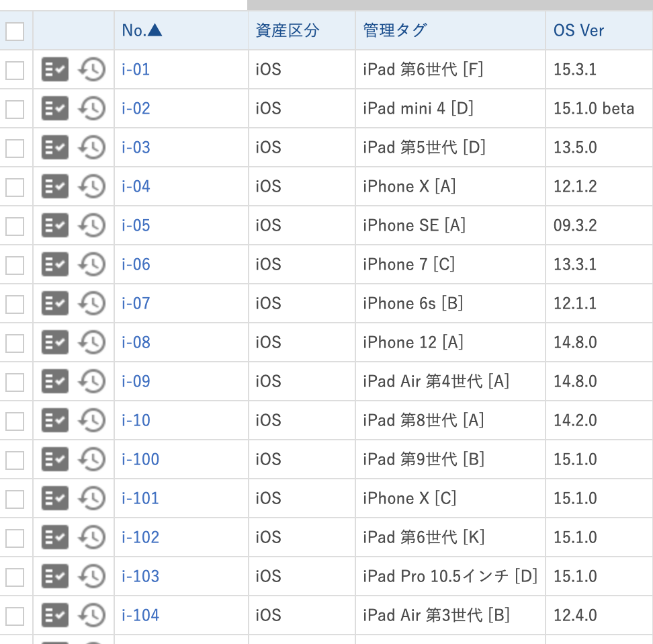Open checklist icon for row i-10
The width and height of the screenshot is (653, 644).
55,420
